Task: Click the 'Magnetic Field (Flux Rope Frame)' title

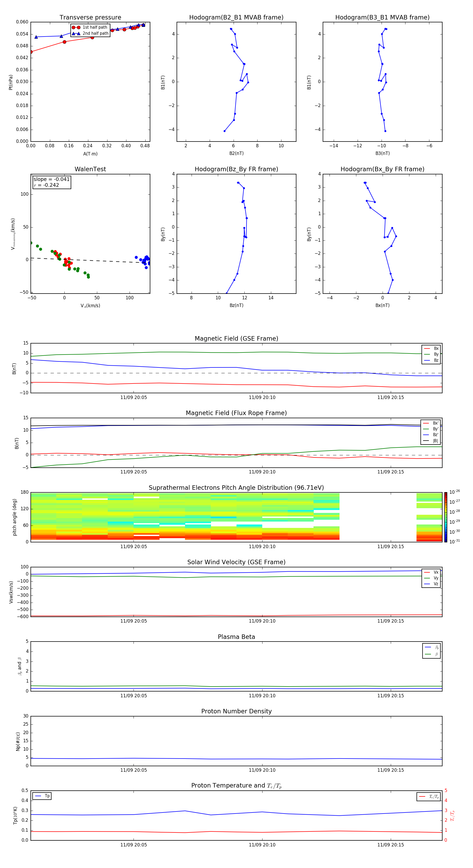Action: (x=236, y=413)
